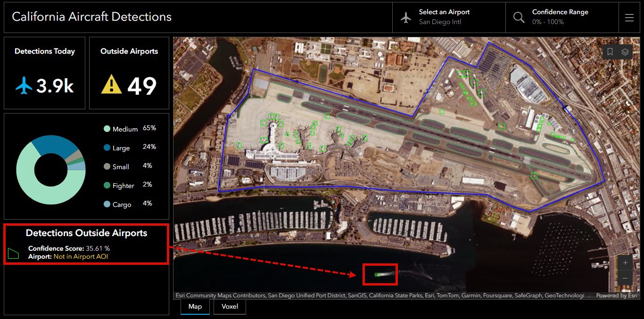Viewport: 644px width, 319px height.
Task: Click the yellow warning triangle icon
Action: [112, 85]
